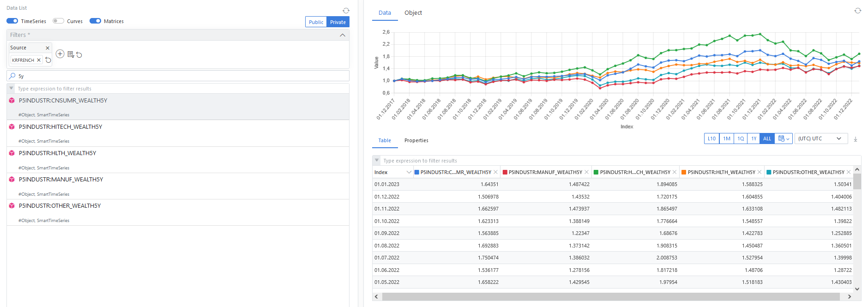Open the custom date range calendar dropdown

pyautogui.click(x=784, y=138)
